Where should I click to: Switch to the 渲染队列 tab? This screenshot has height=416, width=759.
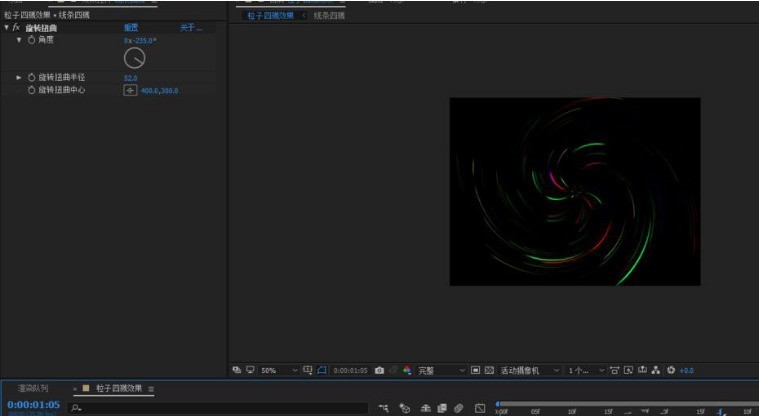tap(33, 388)
